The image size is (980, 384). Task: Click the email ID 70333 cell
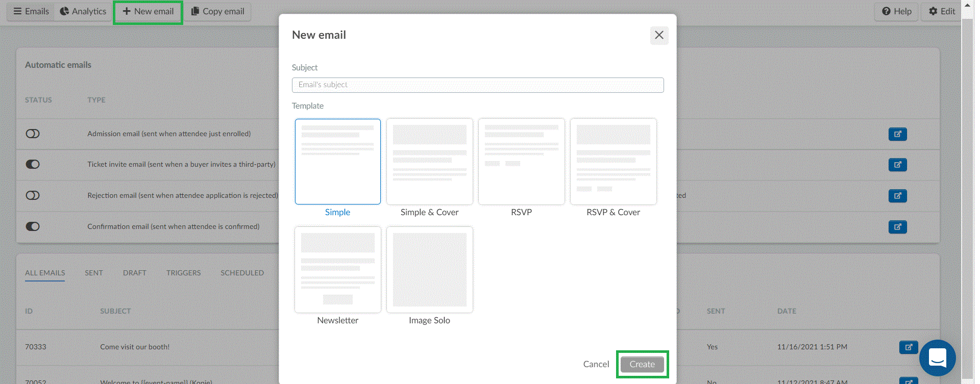tap(36, 347)
